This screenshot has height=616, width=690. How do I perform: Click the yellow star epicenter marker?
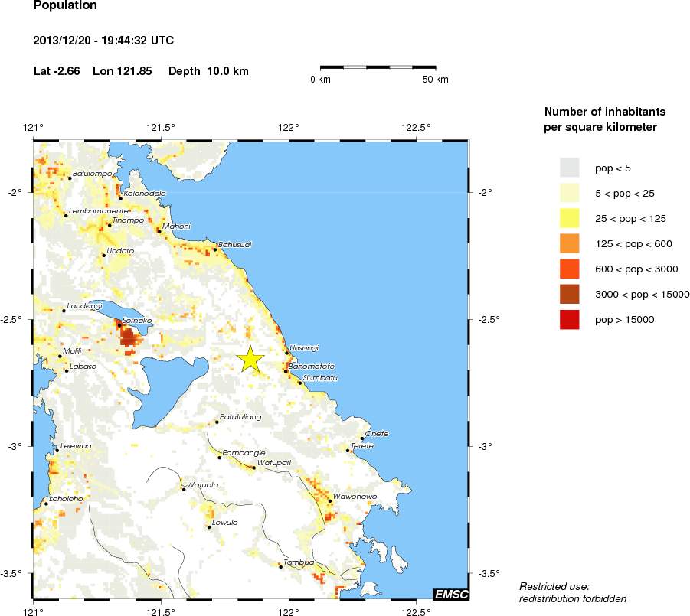250,360
